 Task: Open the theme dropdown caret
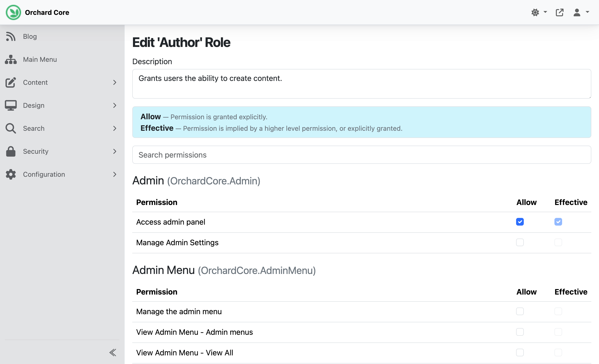click(x=545, y=12)
